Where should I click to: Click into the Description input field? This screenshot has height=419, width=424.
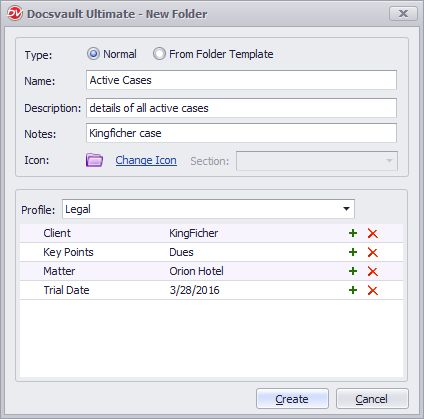pyautogui.click(x=241, y=108)
